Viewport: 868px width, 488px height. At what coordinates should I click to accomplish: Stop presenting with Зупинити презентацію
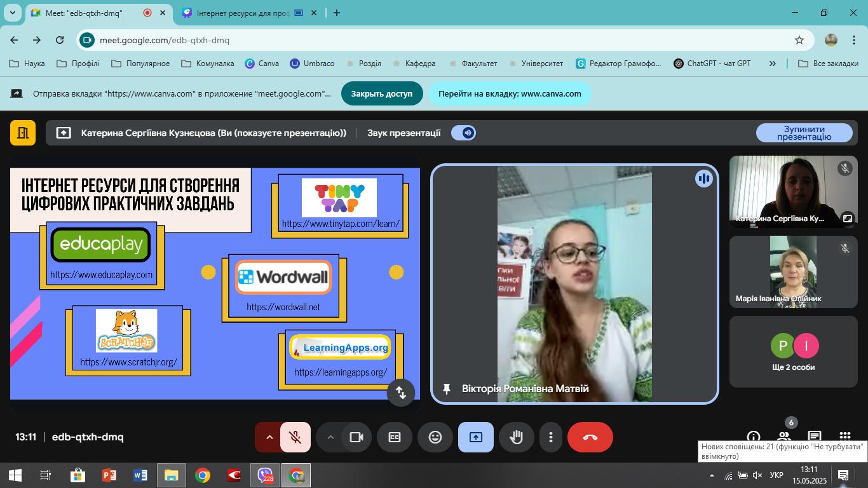click(804, 133)
